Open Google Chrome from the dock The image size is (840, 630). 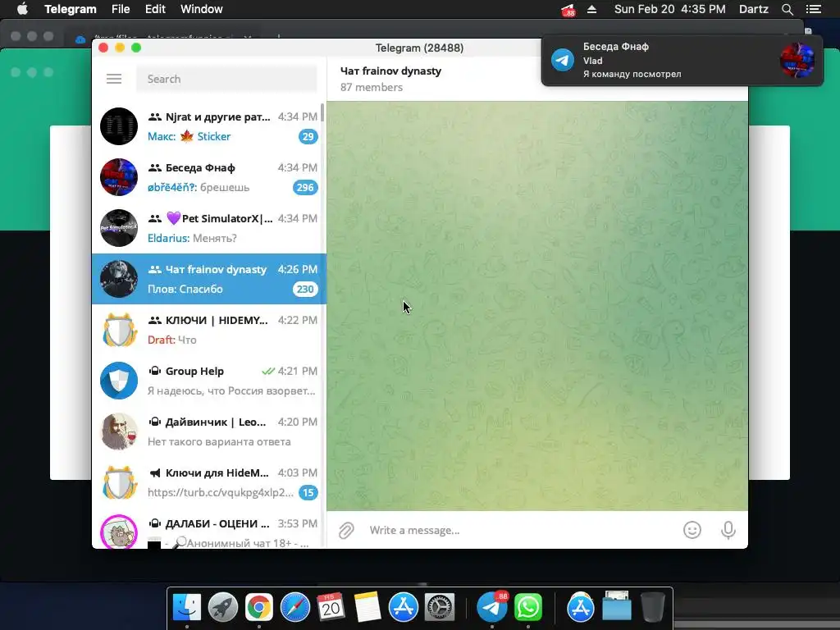(258, 608)
